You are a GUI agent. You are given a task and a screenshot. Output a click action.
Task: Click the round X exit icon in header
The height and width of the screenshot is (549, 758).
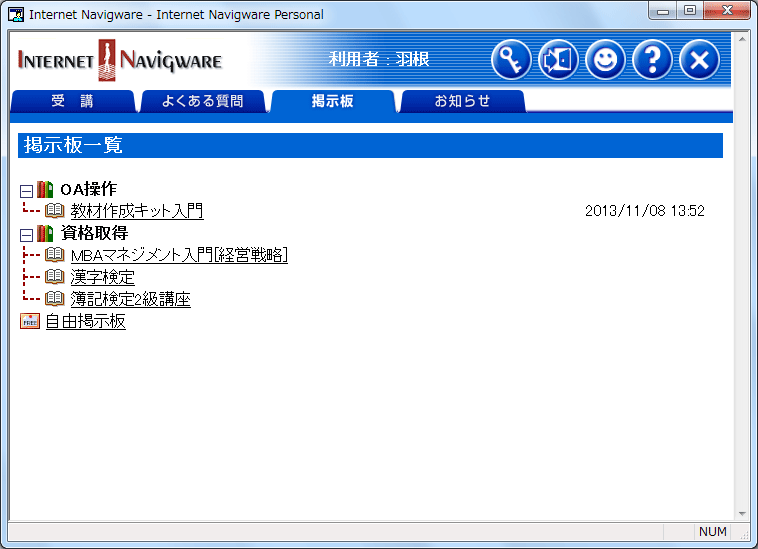(699, 60)
